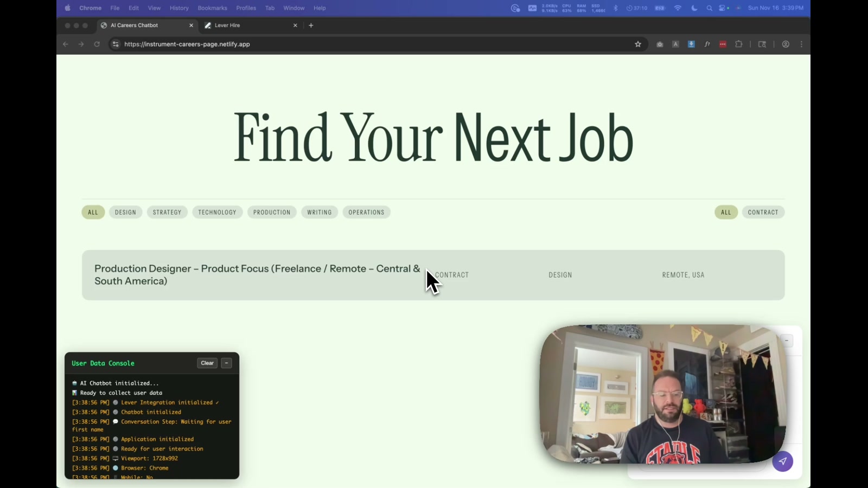The height and width of the screenshot is (488, 868).
Task: Click the browser forward arrow
Action: pyautogui.click(x=81, y=44)
